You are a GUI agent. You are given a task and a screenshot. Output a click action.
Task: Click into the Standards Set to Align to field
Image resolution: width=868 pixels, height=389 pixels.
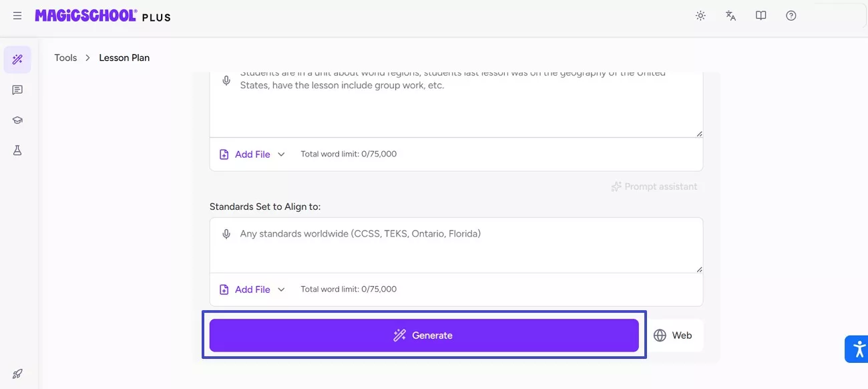pos(456,245)
